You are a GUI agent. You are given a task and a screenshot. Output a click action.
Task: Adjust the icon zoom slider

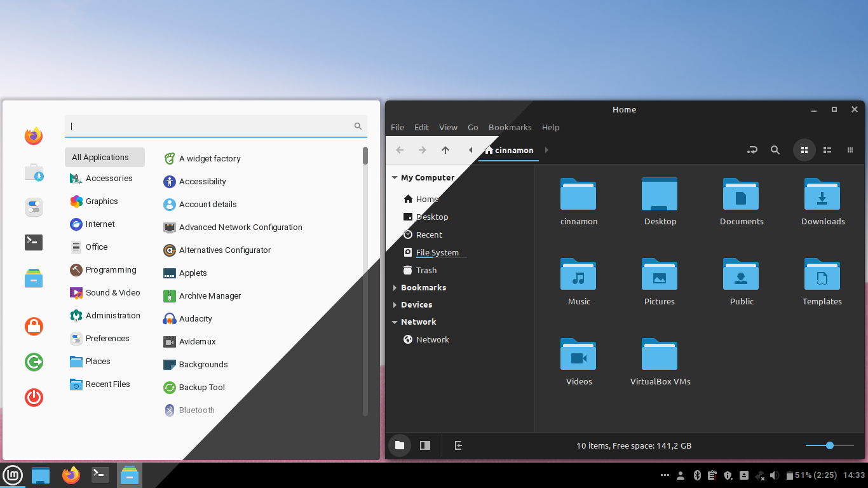830,445
